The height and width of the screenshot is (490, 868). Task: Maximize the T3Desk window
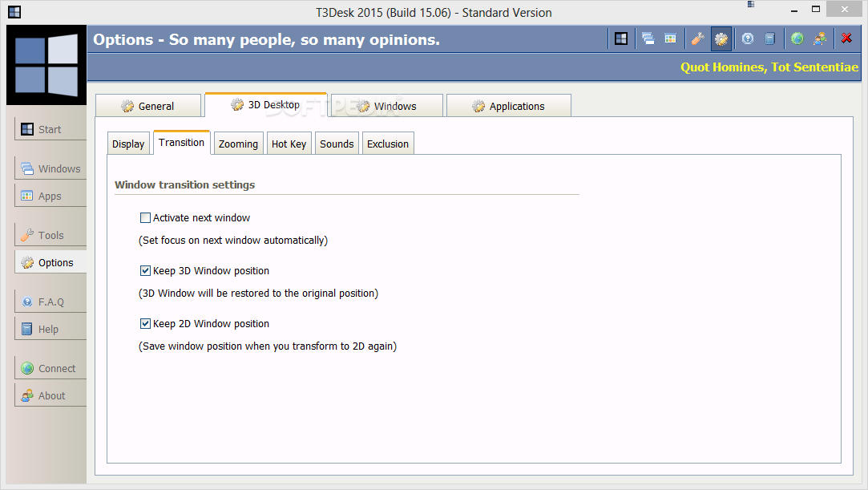[x=815, y=10]
